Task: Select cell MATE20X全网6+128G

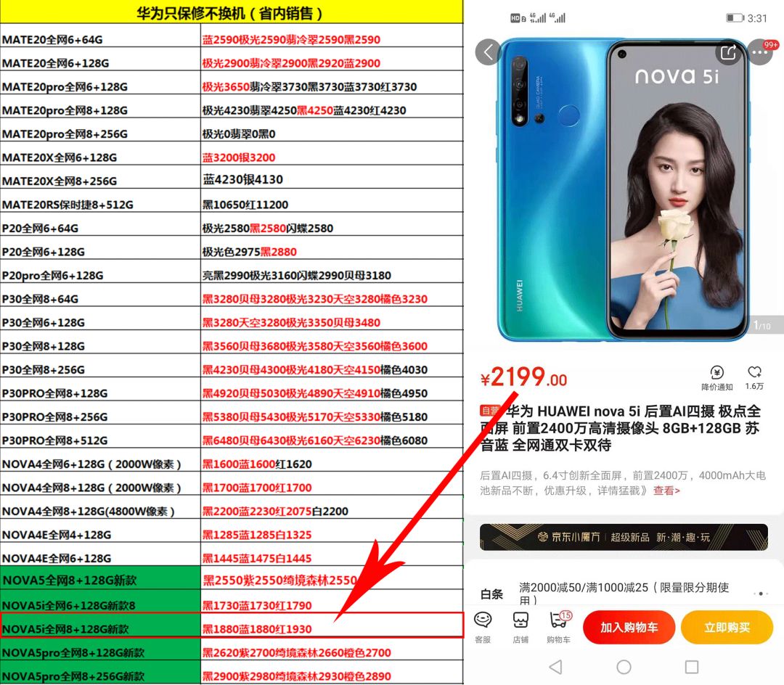Action: point(100,153)
